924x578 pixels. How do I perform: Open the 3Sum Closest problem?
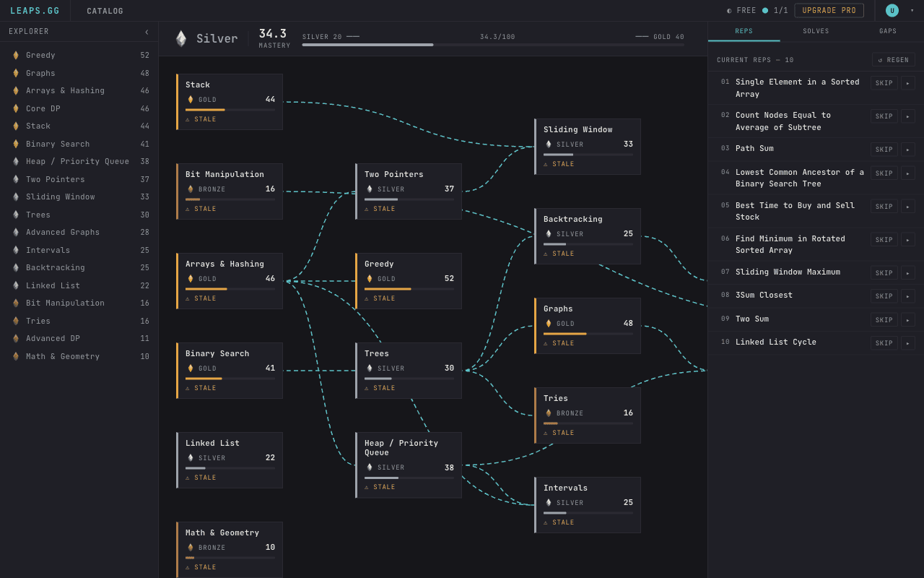tap(764, 296)
